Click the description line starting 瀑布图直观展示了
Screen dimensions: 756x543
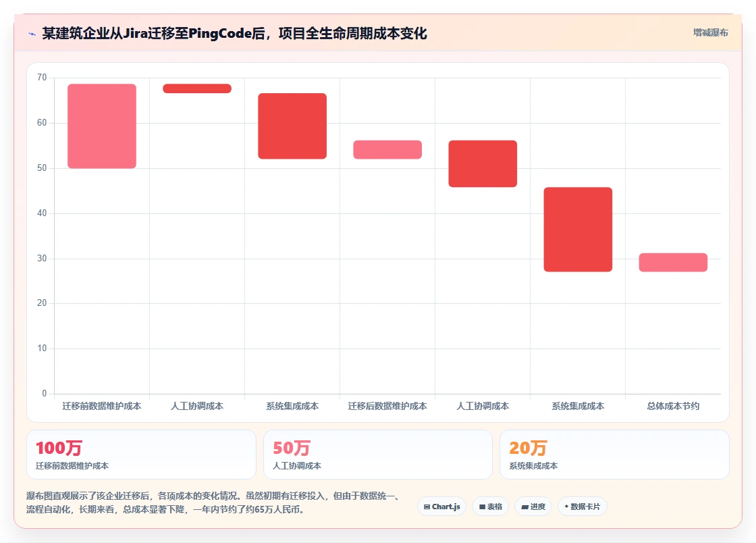[213, 496]
